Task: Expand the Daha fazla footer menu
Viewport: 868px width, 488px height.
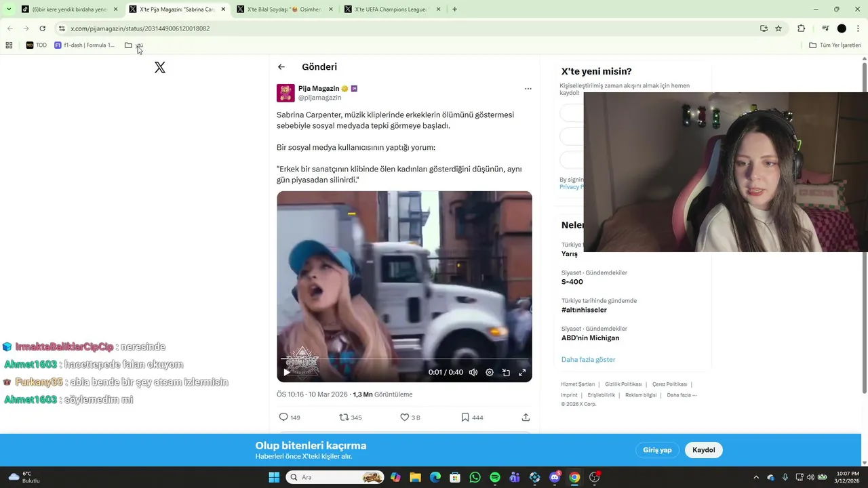Action: coord(682,395)
